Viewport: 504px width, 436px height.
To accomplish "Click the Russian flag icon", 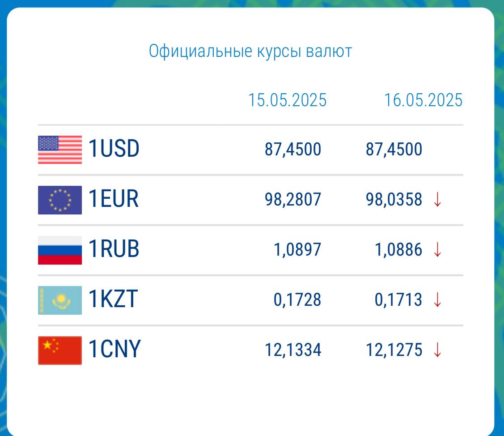I will 60,250.
